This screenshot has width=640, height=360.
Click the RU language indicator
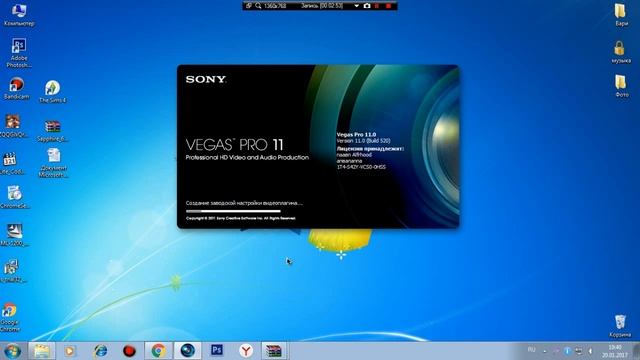[531, 350]
